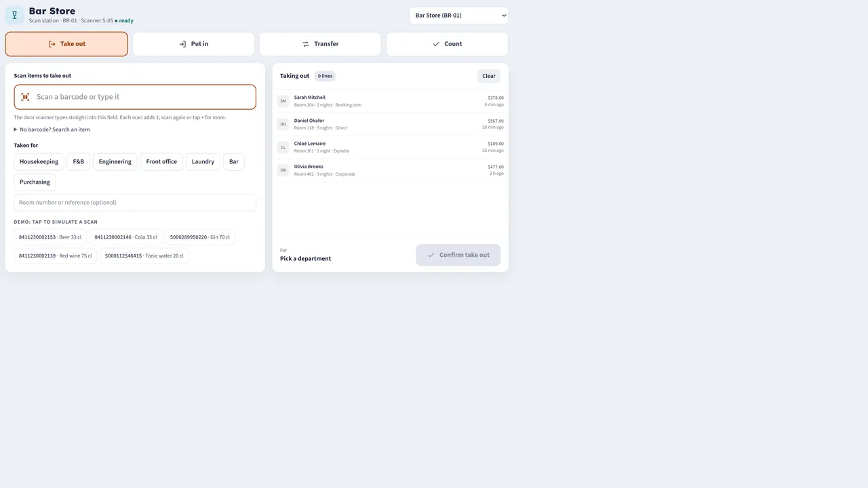Simulate scanning Tonic water 20 cl

144,256
